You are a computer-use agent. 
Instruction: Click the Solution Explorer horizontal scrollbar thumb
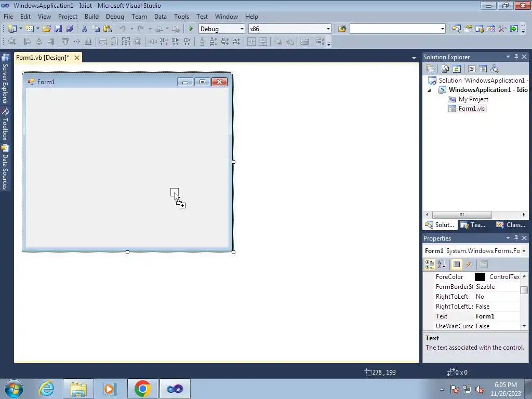point(462,215)
